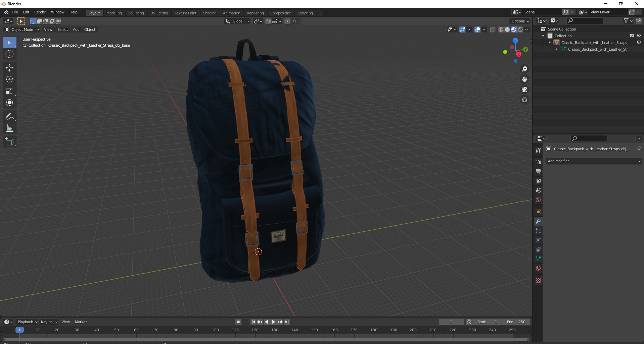
Task: Toggle show overlays button
Action: coord(477,30)
